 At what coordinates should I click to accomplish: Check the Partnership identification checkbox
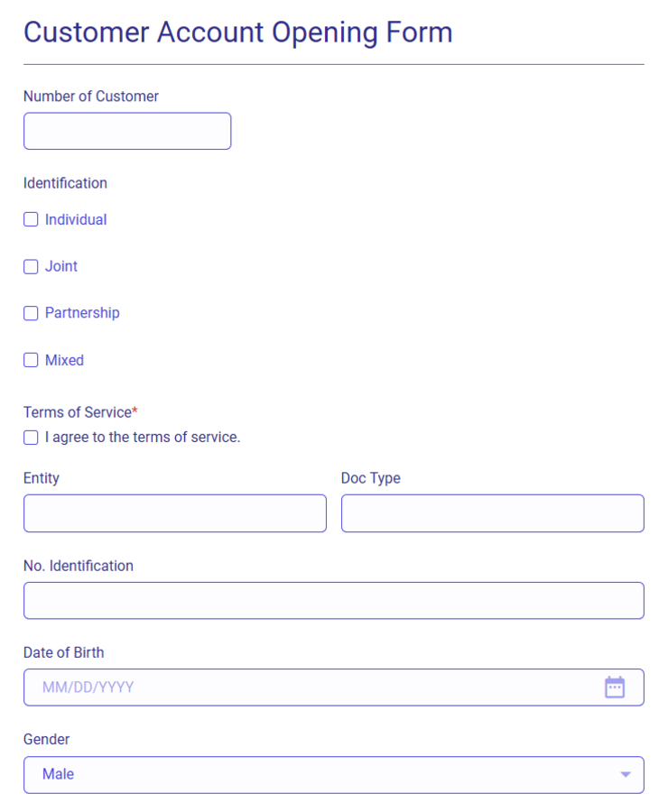click(30, 313)
